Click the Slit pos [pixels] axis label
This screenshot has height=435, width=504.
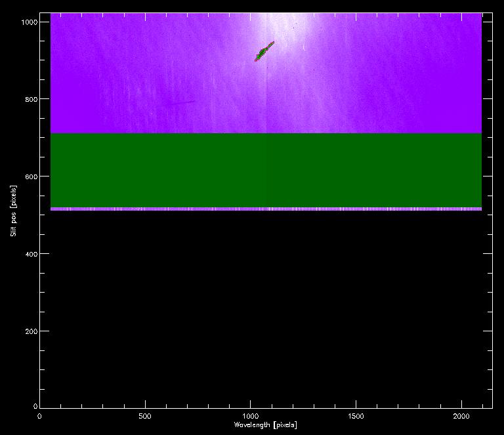[x=13, y=211]
